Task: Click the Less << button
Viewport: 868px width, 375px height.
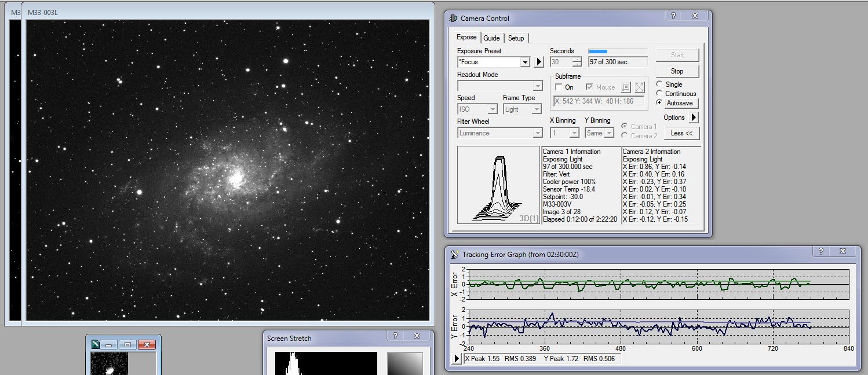Action: [681, 133]
